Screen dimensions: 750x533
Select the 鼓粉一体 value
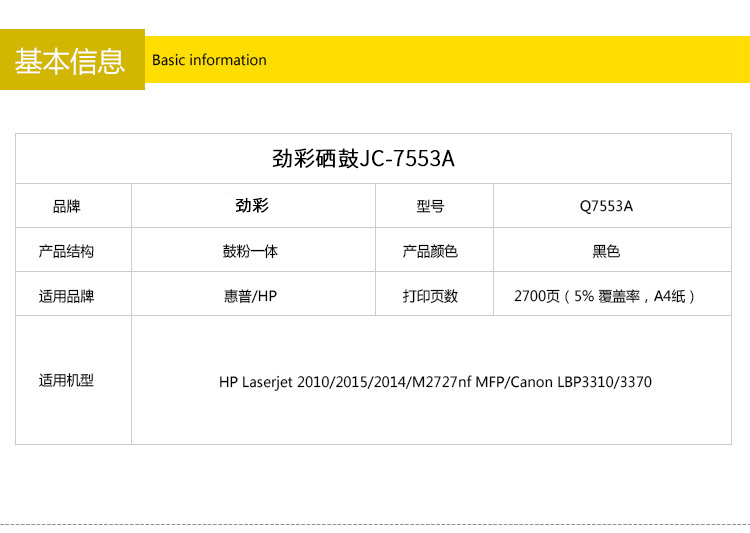click(250, 251)
